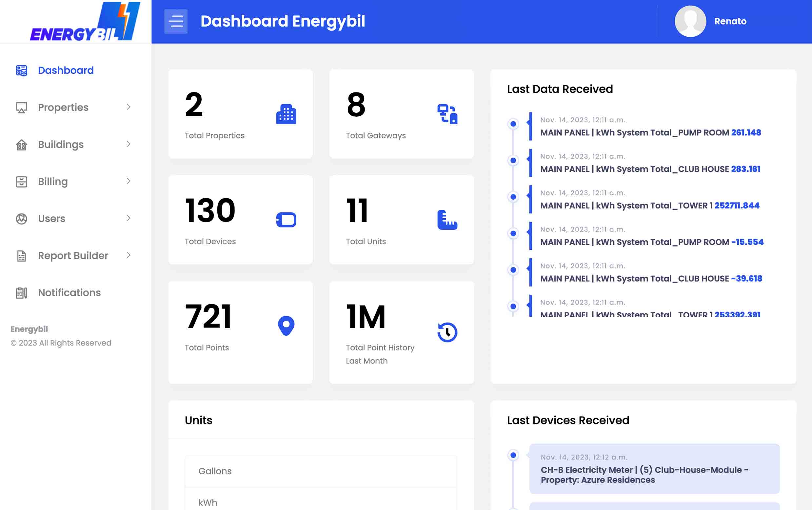The height and width of the screenshot is (510, 812).
Task: Expand the Billing menu chevron
Action: click(129, 181)
